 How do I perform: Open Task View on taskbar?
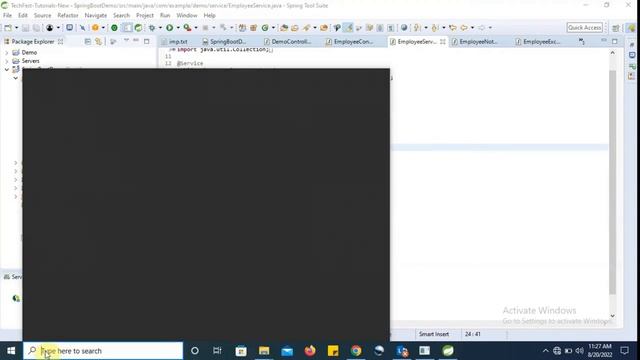coord(217,351)
